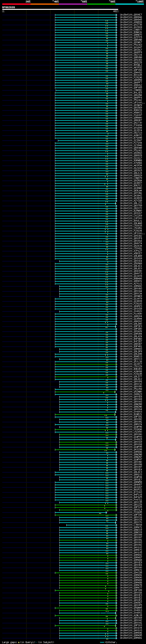The width and height of the screenshot is (146, 644).
Task: Open the UniRef100_P51059 entry
Action: pyautogui.click(x=131, y=389)
